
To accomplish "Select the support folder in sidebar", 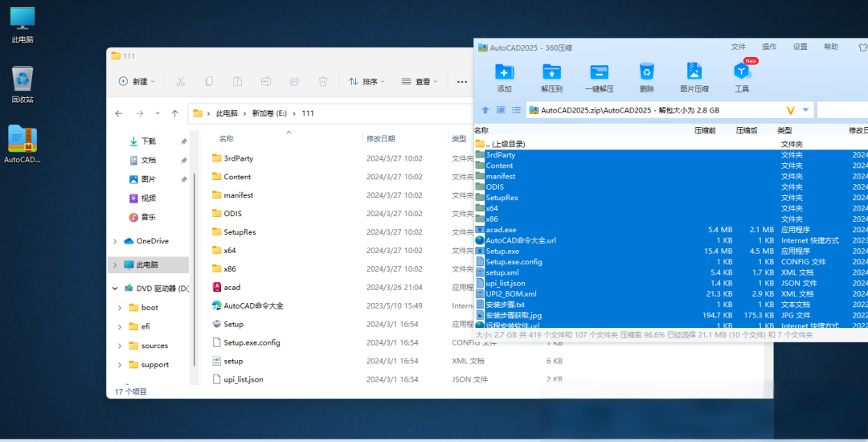I will tap(154, 365).
